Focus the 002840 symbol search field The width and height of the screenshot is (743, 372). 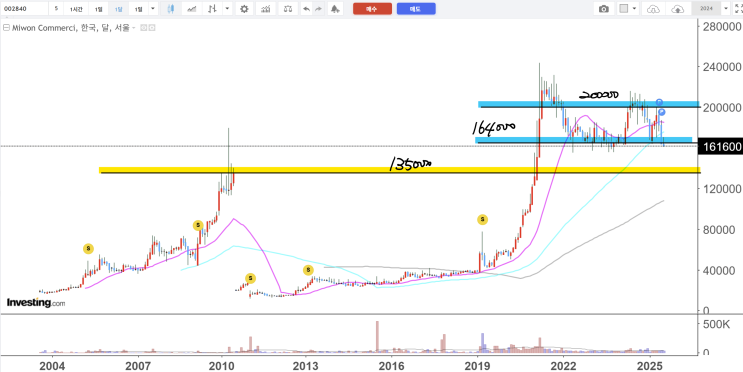(x=24, y=9)
